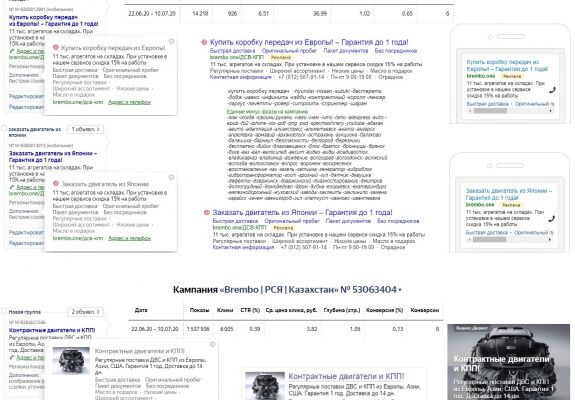
Task: Click 'Пакет документов' sitelink under second center ad
Action: pyautogui.click(x=348, y=221)
